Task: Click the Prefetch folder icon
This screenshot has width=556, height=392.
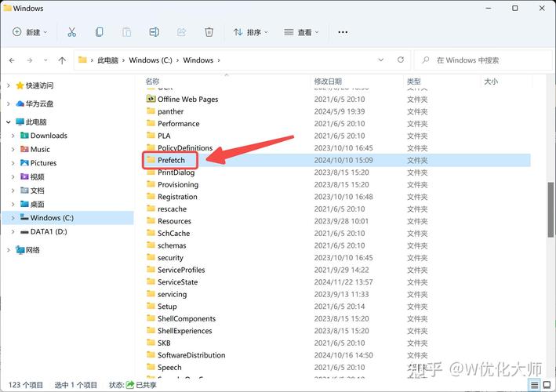Action: click(151, 160)
